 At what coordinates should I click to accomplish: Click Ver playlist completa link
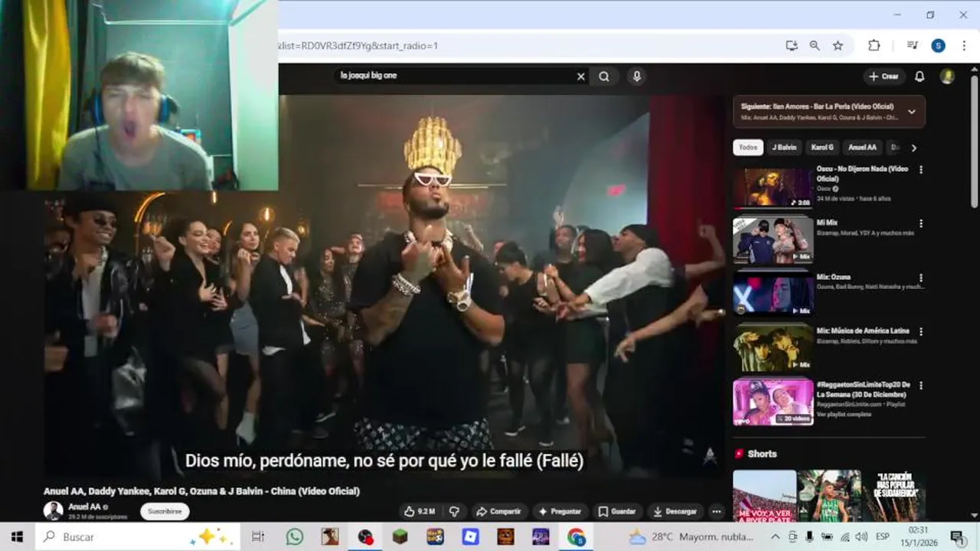point(844,414)
